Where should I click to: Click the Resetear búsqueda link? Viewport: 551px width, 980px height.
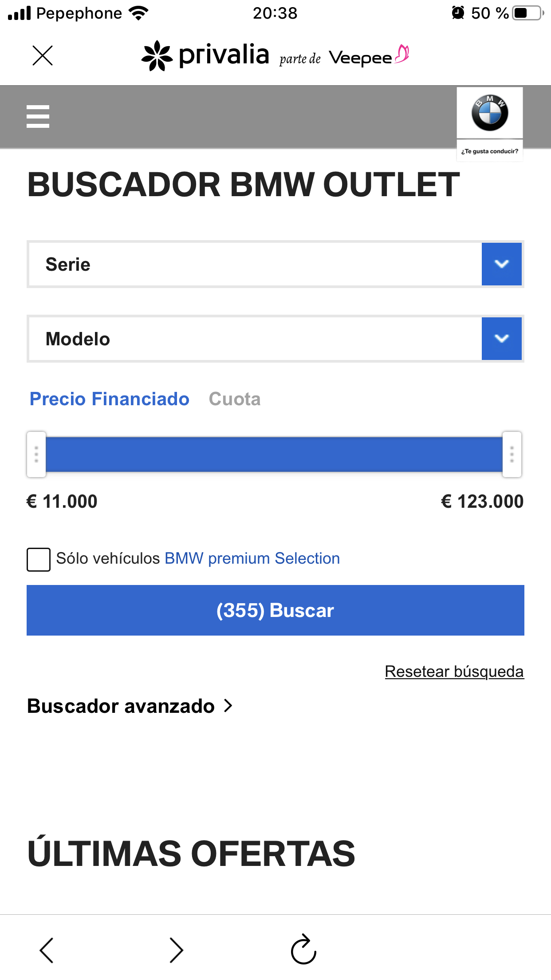(x=454, y=672)
